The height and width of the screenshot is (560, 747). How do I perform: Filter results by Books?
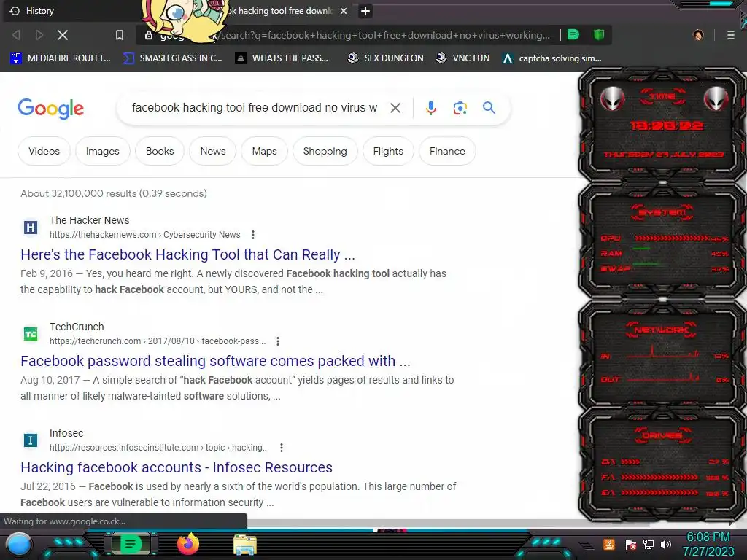click(160, 151)
